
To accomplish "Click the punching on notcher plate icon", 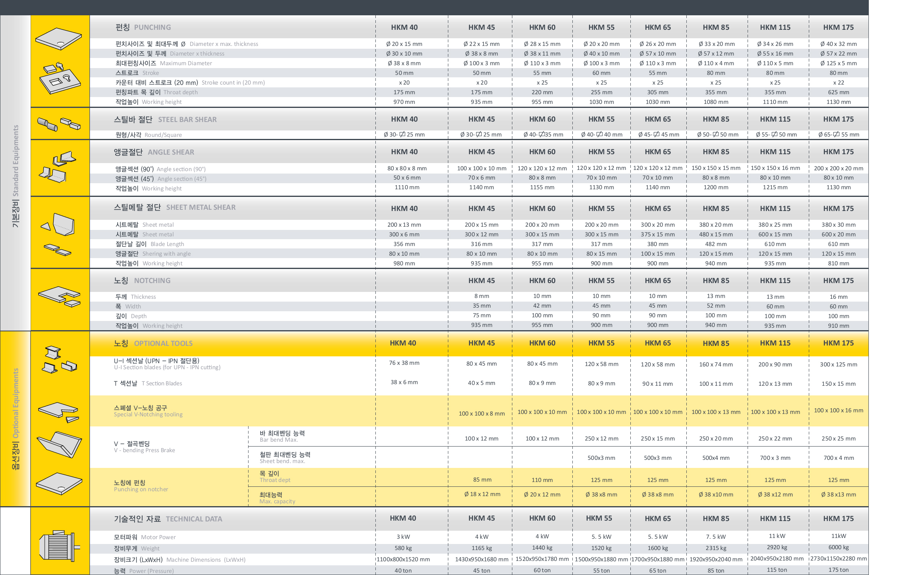I will pos(59,483).
